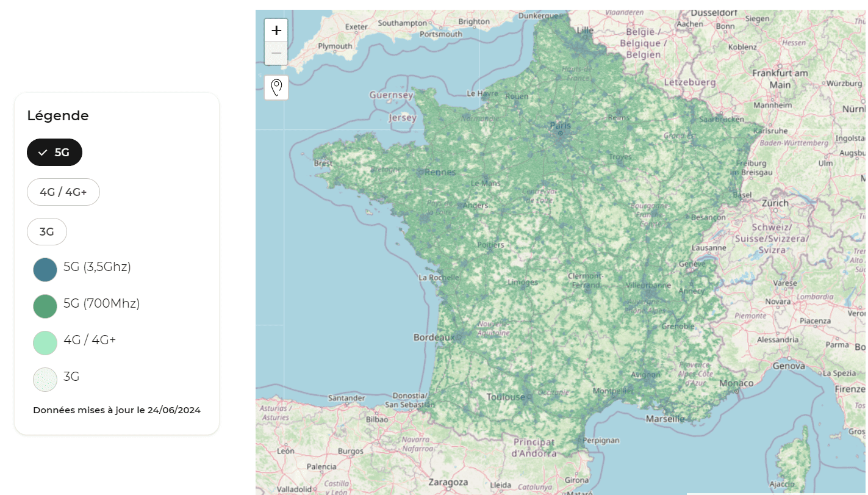Click the Légende panel heading

pyautogui.click(x=58, y=115)
